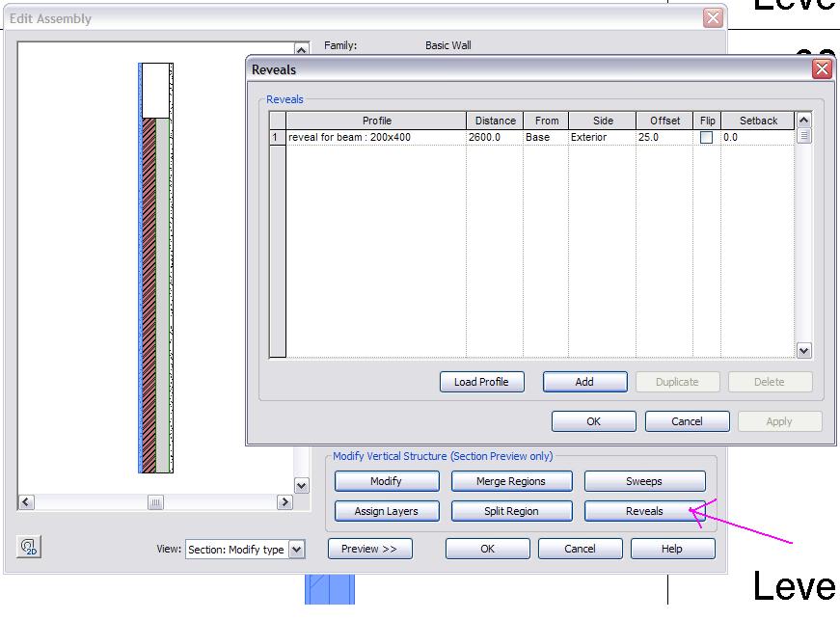Select the Offset value 25.0

tap(664, 137)
